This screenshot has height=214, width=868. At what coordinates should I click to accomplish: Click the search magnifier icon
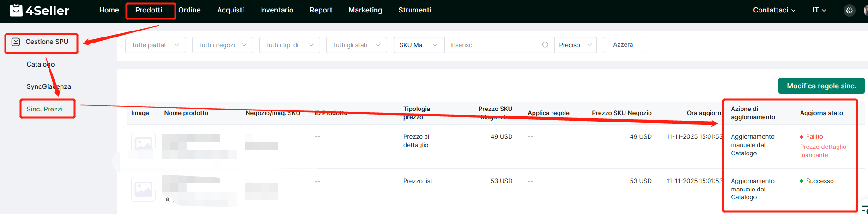click(545, 45)
